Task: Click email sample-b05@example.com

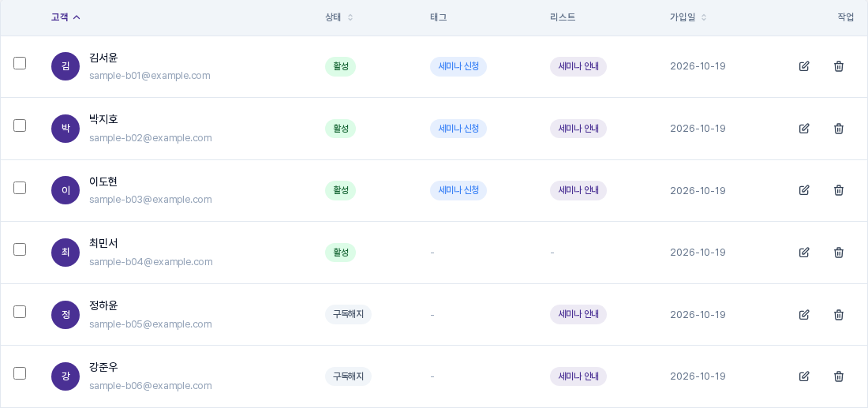Action: [x=151, y=324]
